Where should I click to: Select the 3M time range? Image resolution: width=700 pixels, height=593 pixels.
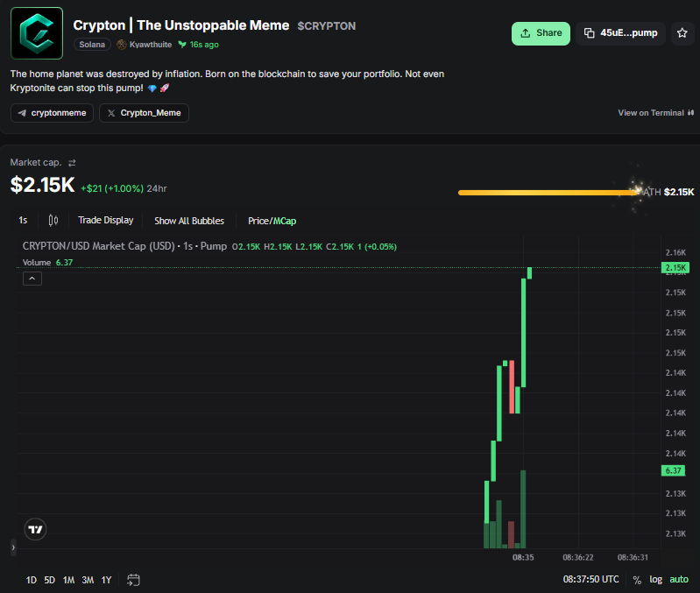(x=88, y=580)
